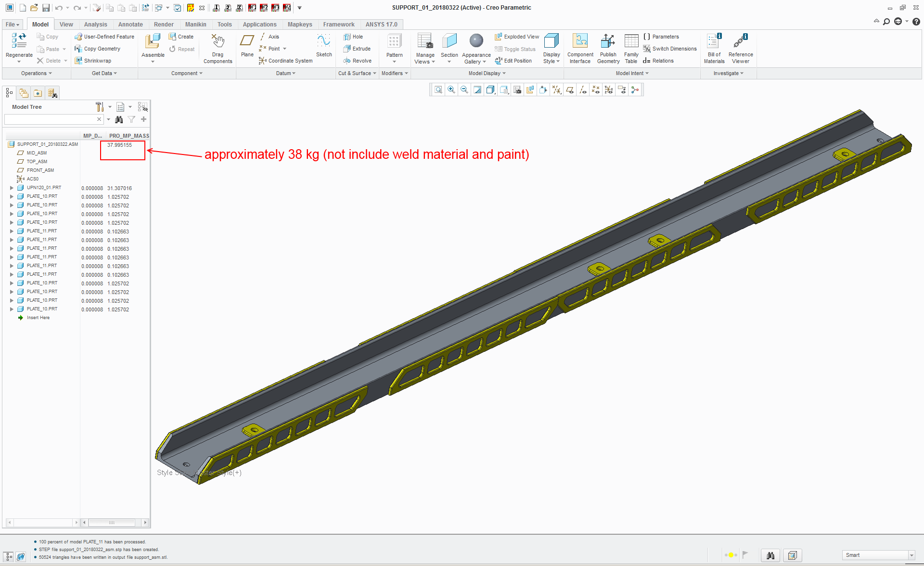Open the ANSYS 17.0 tab
924x566 pixels.
[x=381, y=25]
